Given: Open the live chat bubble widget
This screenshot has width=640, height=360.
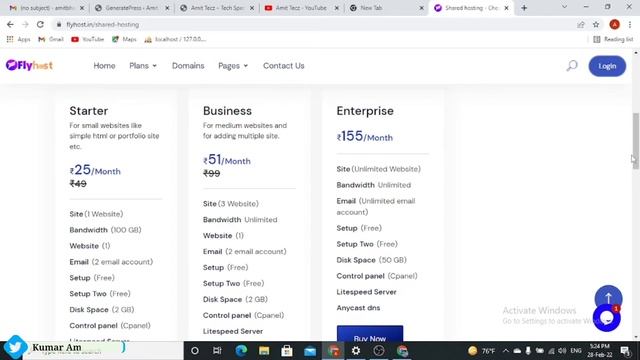Looking at the screenshot, I should point(607,318).
